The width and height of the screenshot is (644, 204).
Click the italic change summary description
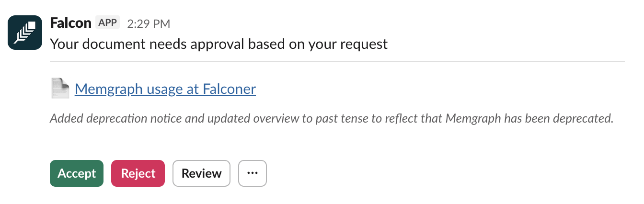(x=332, y=118)
